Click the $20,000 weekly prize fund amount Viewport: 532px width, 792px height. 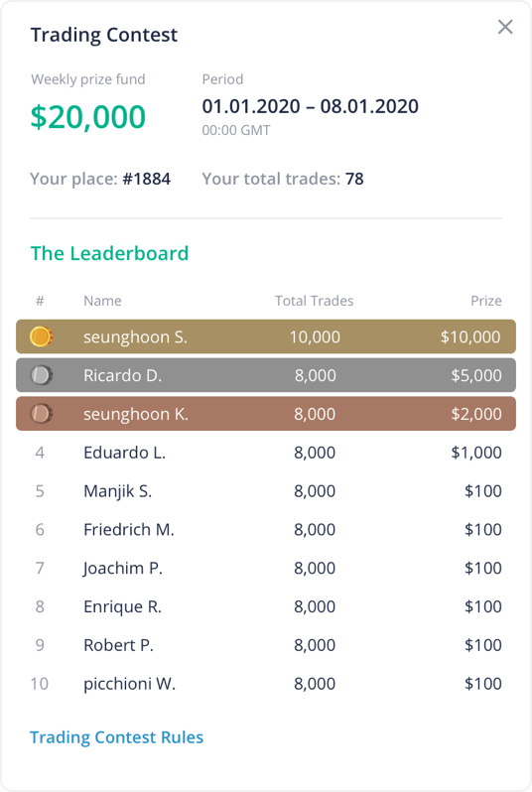88,117
